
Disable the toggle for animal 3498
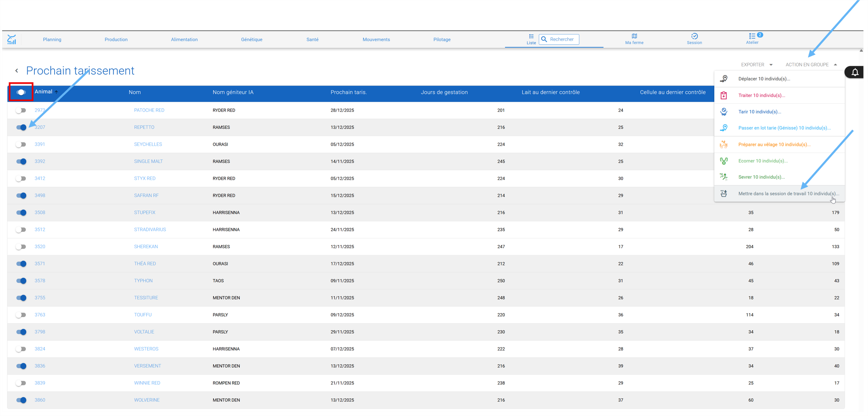click(x=21, y=196)
